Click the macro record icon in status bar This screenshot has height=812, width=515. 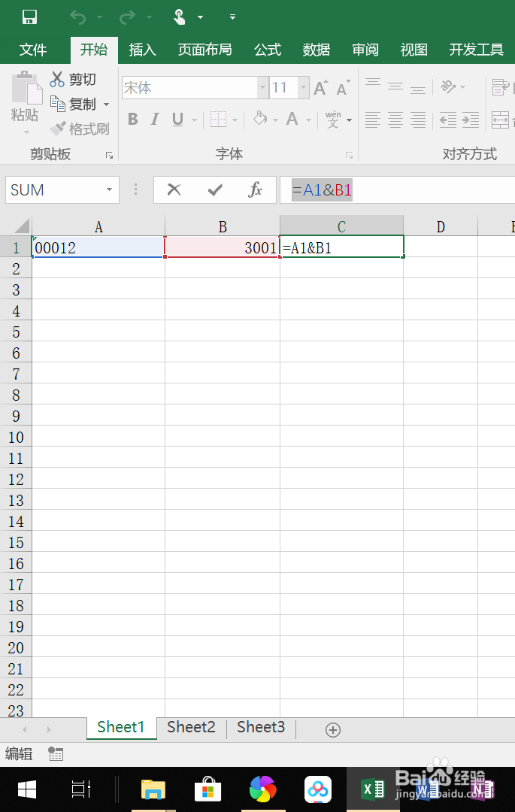point(56,755)
